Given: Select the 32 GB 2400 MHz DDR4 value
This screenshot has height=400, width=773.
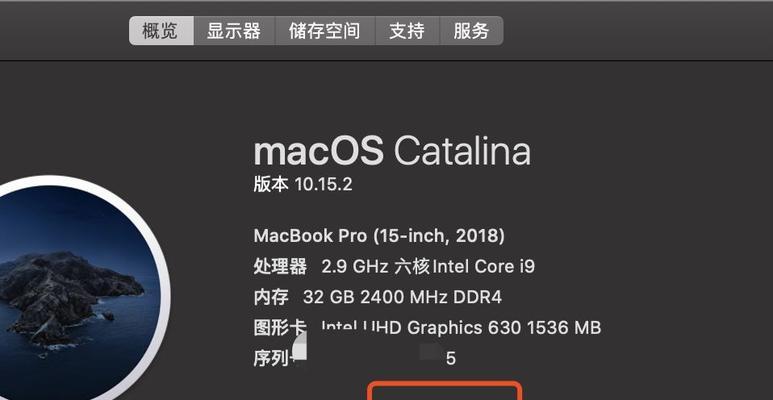Looking at the screenshot, I should pyautogui.click(x=402, y=297).
